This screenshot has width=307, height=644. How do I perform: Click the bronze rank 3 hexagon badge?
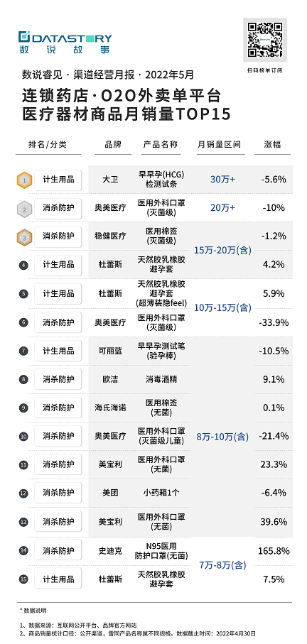[x=24, y=237]
